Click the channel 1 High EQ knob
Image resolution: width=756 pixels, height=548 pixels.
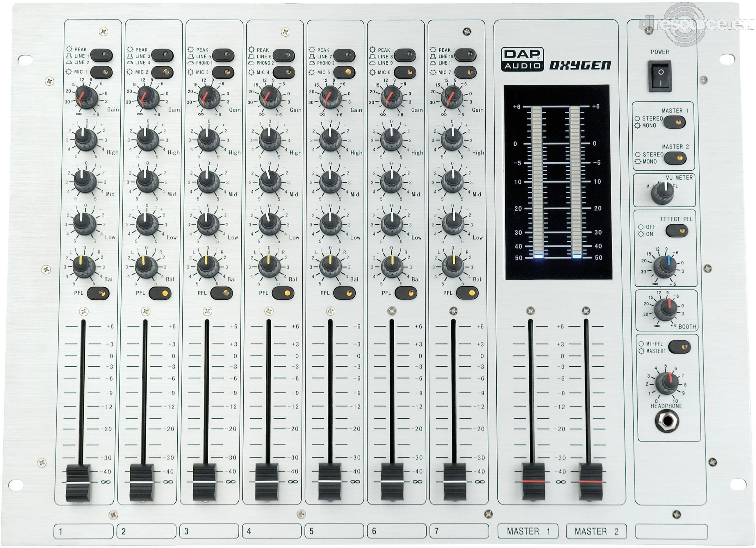point(86,139)
